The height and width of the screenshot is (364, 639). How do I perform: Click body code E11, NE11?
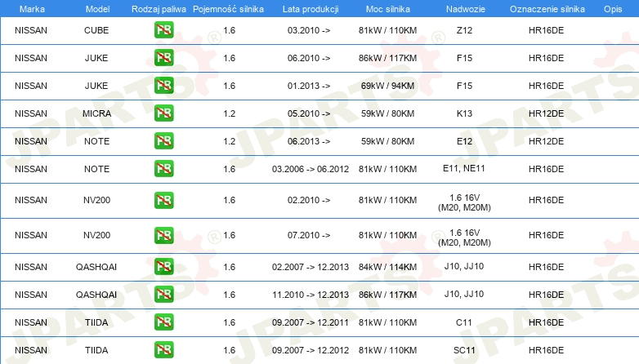click(464, 168)
